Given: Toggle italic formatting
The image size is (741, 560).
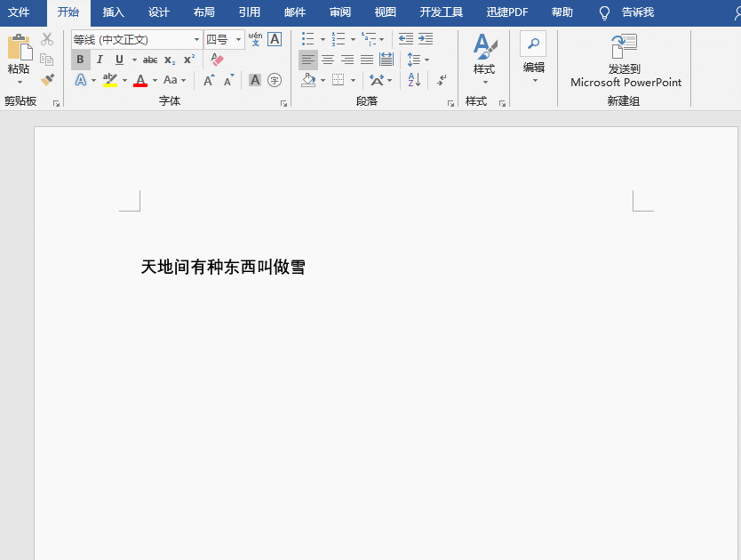Looking at the screenshot, I should click(x=100, y=60).
